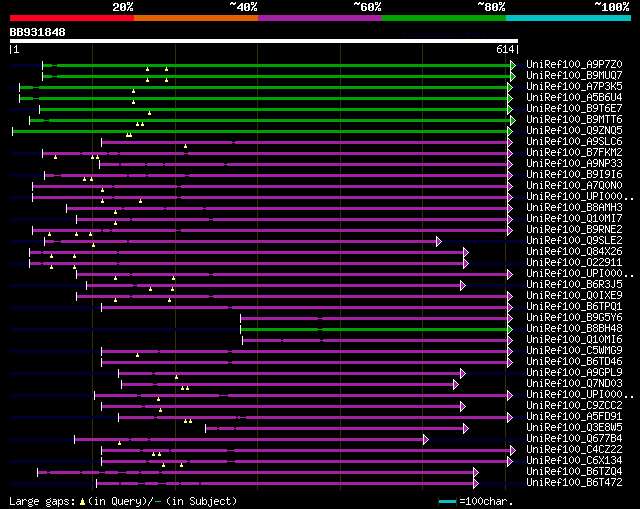Click the UniRef100_A9SLC6 hit name
The width and height of the screenshot is (640, 509).
pyautogui.click(x=574, y=142)
